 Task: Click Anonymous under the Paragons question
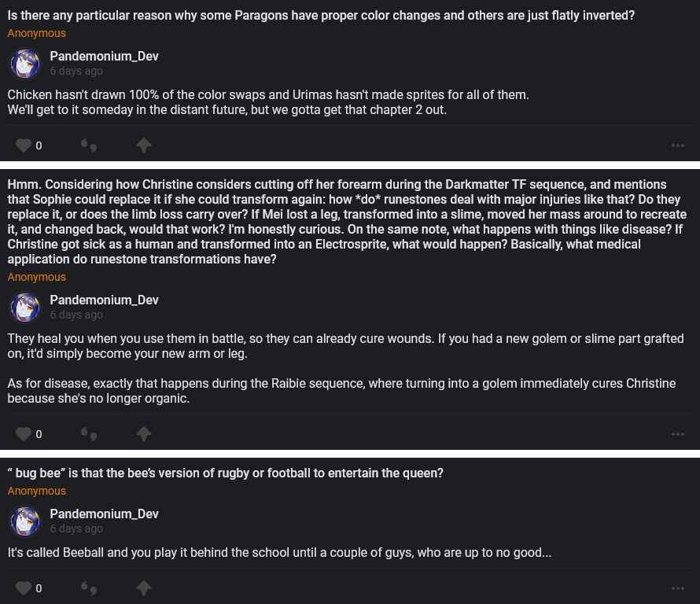coord(37,33)
